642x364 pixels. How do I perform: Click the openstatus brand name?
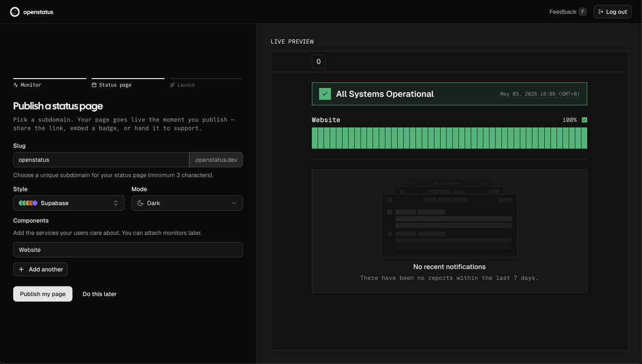pos(38,12)
